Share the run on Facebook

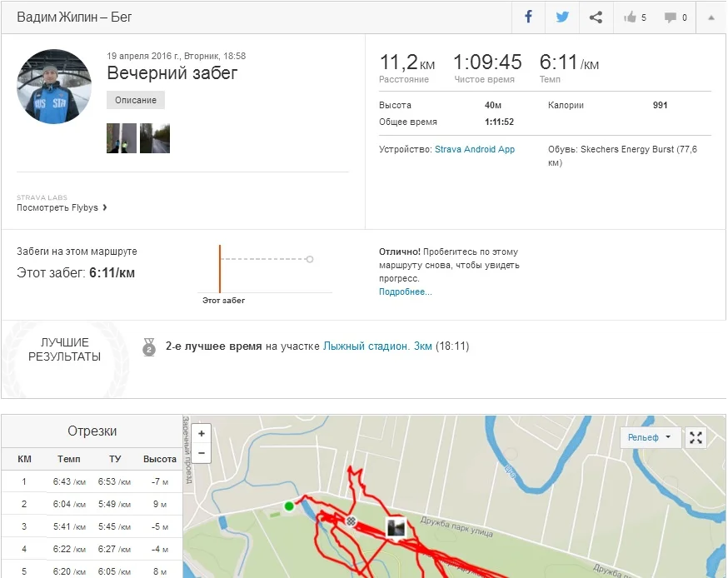(x=528, y=17)
